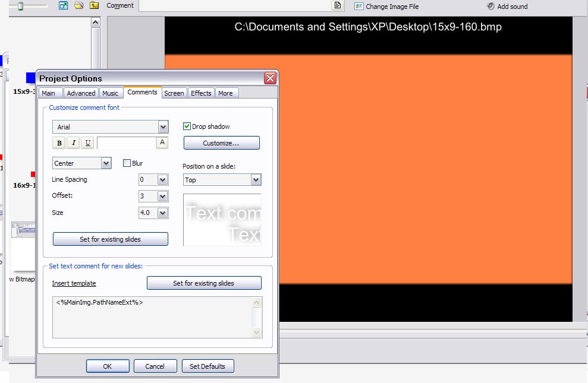Open the Arial font dropdown
Screen dimensions: 588x383
tap(163, 127)
